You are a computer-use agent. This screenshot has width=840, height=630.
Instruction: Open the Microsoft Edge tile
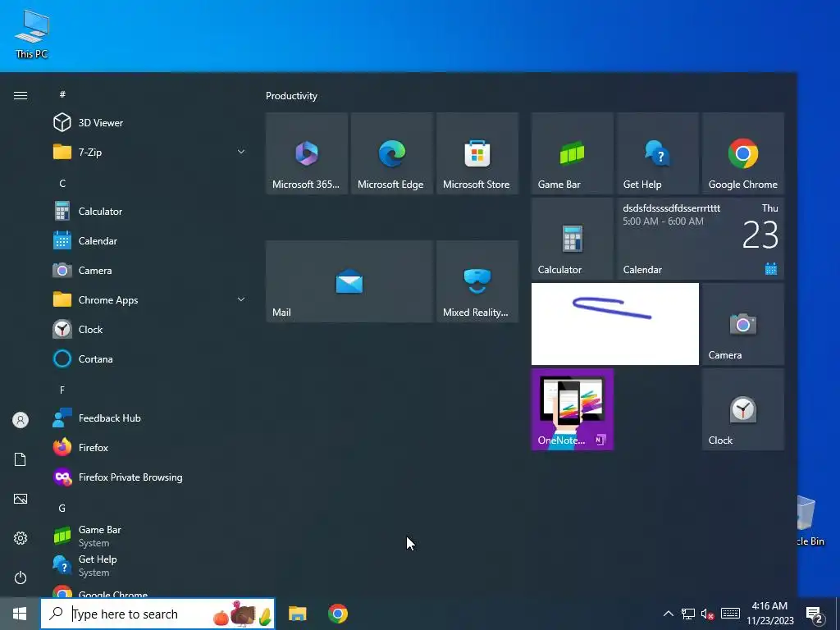click(x=391, y=153)
